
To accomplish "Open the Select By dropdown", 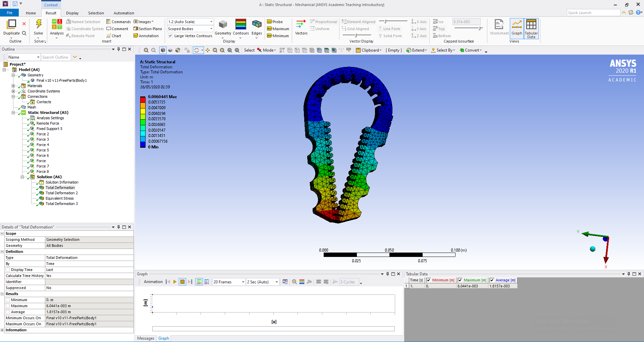I will point(443,50).
